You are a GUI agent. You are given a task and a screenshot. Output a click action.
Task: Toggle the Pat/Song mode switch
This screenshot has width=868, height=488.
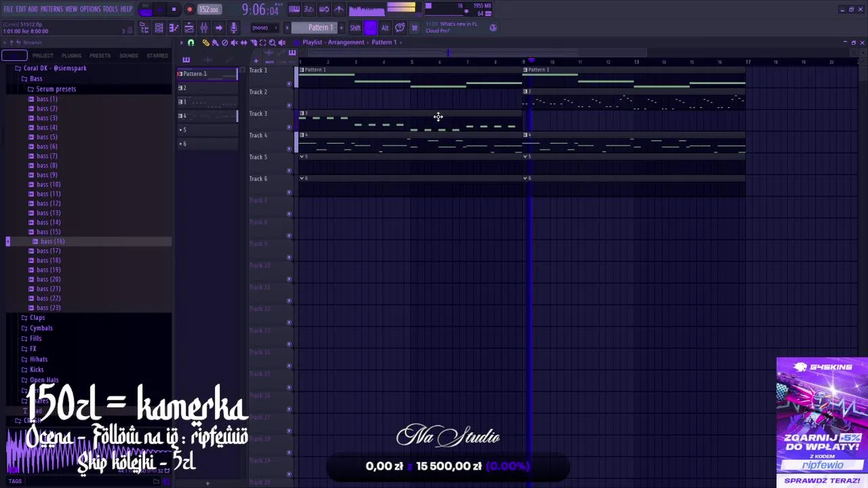(146, 9)
